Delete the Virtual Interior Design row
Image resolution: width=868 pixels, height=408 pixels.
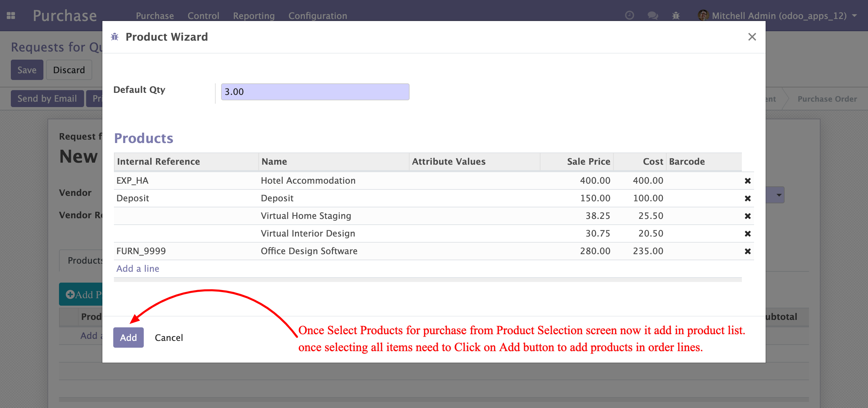[x=747, y=233]
